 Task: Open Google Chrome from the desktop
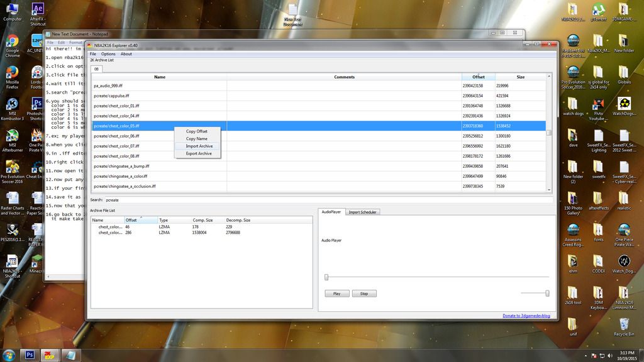point(12,46)
